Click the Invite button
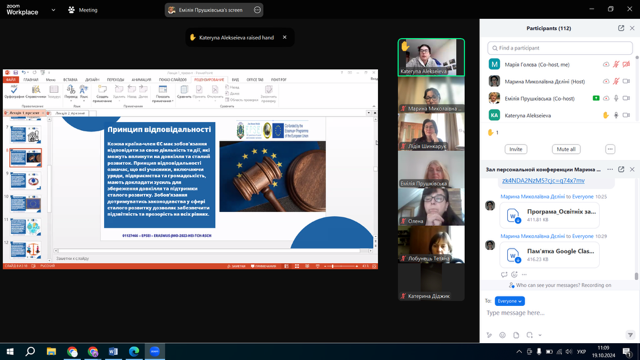 tap(516, 149)
